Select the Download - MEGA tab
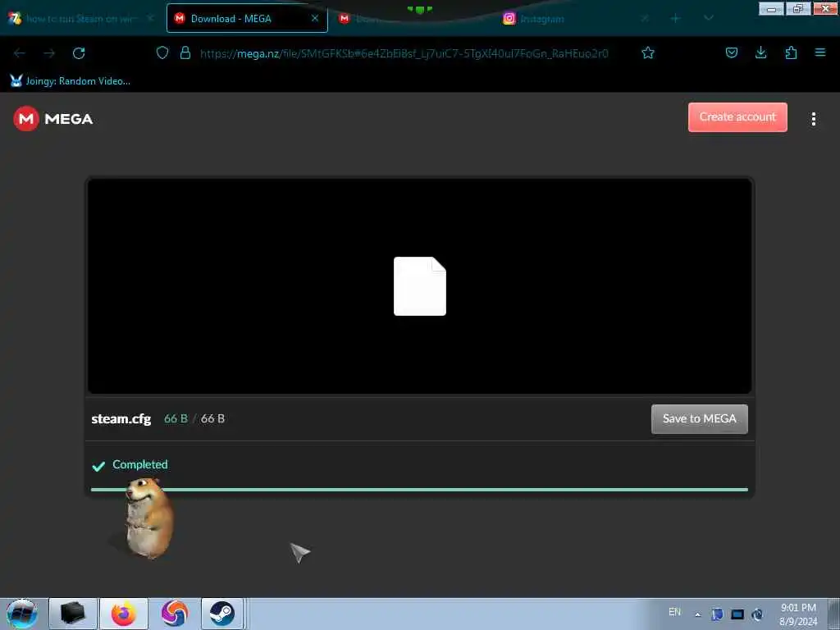The height and width of the screenshot is (630, 840). (x=247, y=18)
